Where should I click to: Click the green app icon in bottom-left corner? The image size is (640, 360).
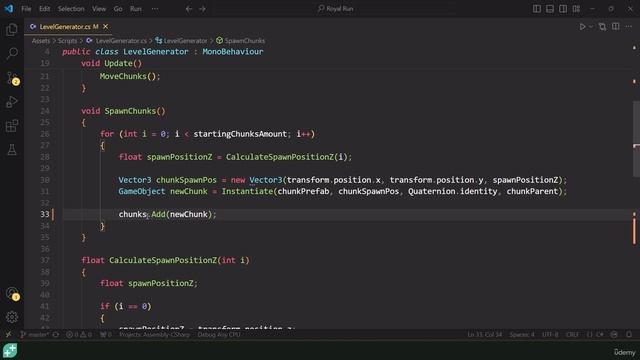click(x=10, y=351)
